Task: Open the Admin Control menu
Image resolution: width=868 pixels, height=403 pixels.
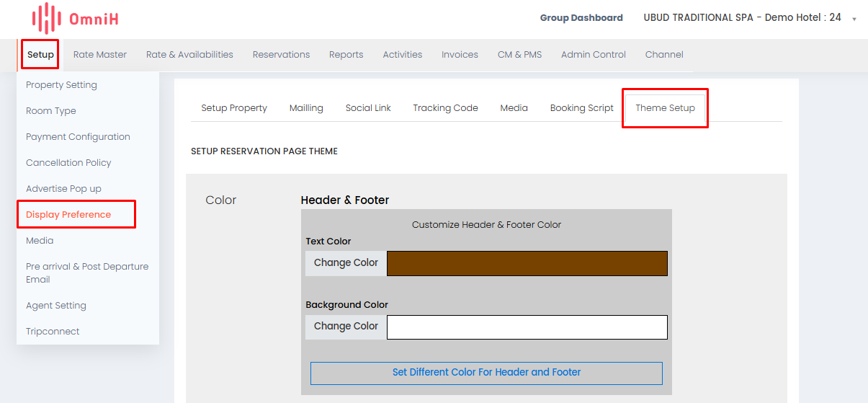Action: click(594, 55)
